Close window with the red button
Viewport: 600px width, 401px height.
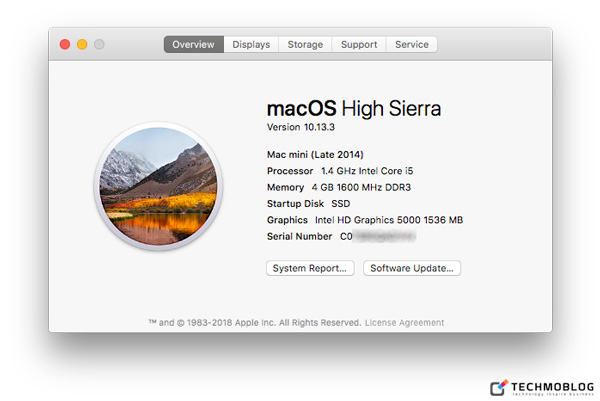coord(65,44)
